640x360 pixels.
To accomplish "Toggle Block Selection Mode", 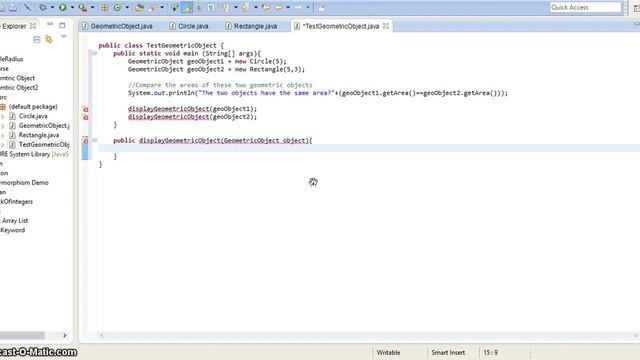I will coord(199,7).
